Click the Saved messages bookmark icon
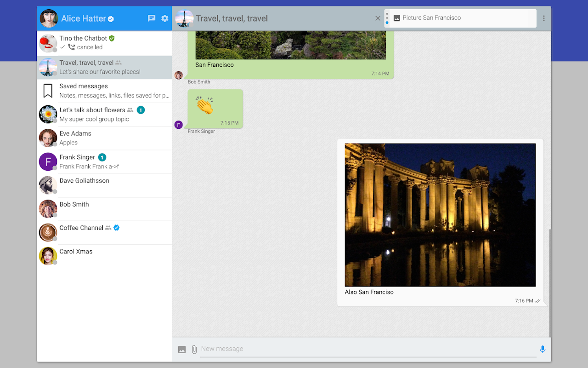The height and width of the screenshot is (368, 588). [x=48, y=91]
